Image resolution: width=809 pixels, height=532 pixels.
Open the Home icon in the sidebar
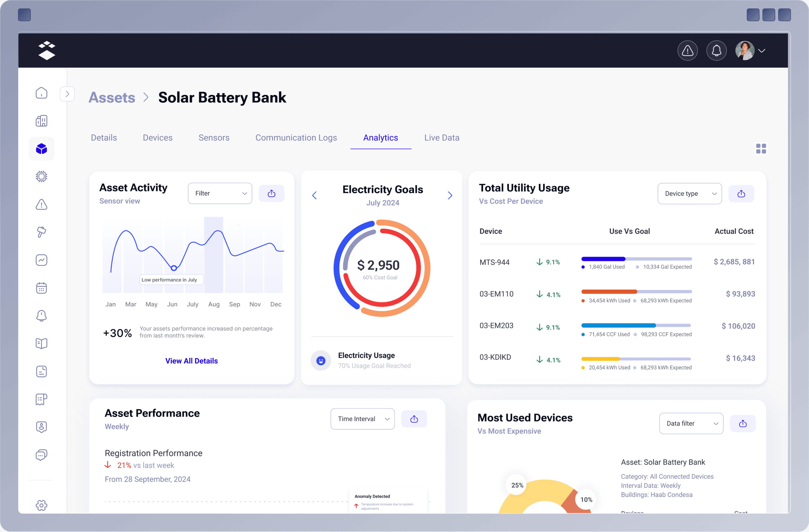41,93
